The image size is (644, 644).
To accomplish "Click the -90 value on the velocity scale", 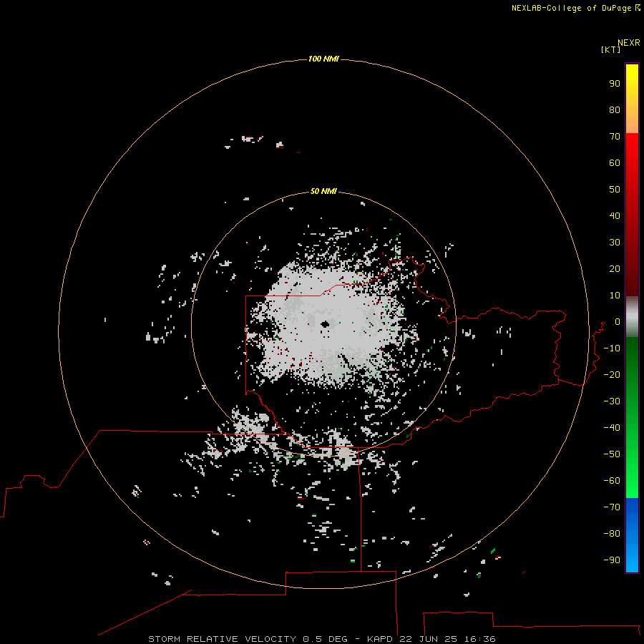I will [612, 560].
